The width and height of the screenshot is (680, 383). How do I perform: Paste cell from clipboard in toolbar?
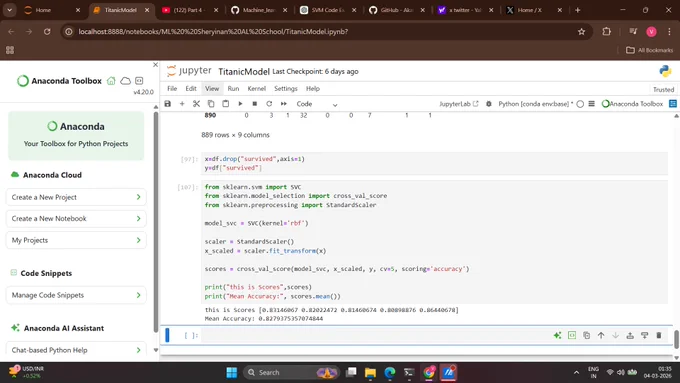point(226,104)
